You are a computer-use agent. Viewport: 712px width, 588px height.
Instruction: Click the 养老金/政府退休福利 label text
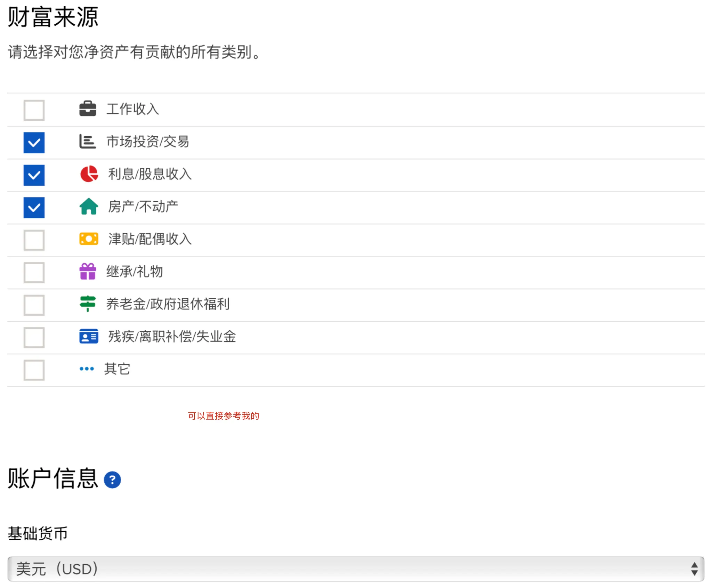168,304
